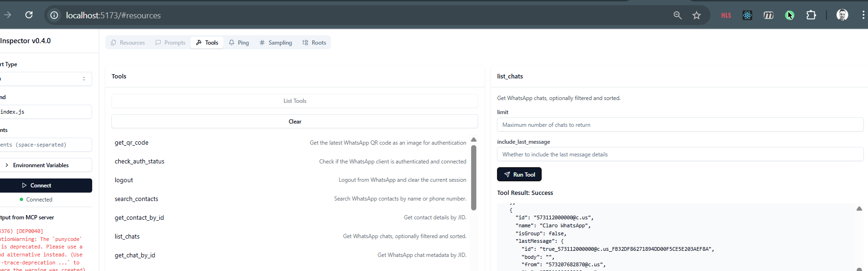View site information icon in address bar
The image size is (868, 271).
coord(55,15)
